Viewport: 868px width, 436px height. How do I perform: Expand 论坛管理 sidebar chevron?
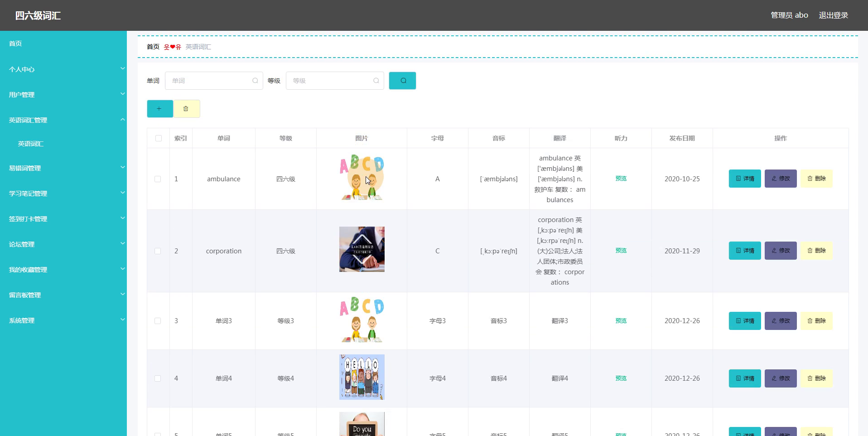[x=122, y=243]
